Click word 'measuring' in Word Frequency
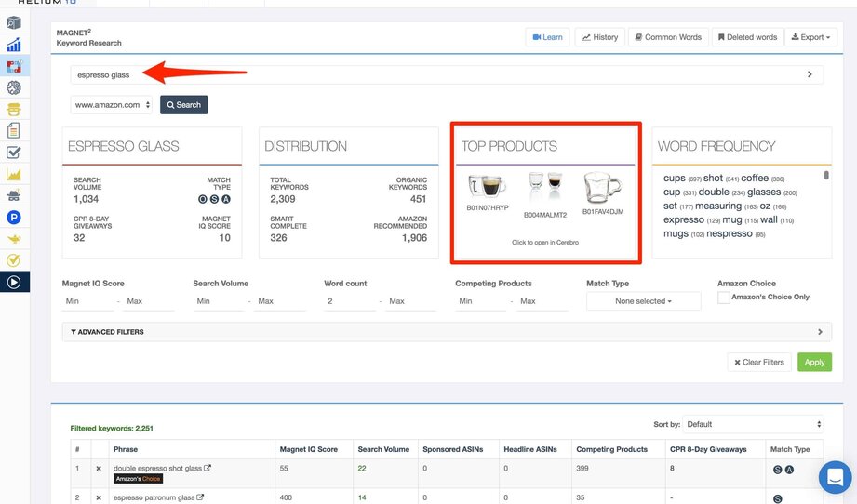This screenshot has width=857, height=504. point(718,206)
